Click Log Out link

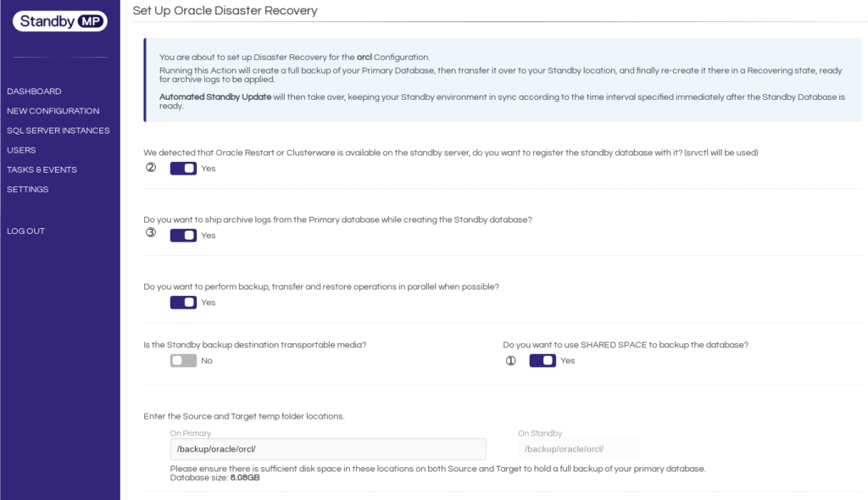[25, 231]
